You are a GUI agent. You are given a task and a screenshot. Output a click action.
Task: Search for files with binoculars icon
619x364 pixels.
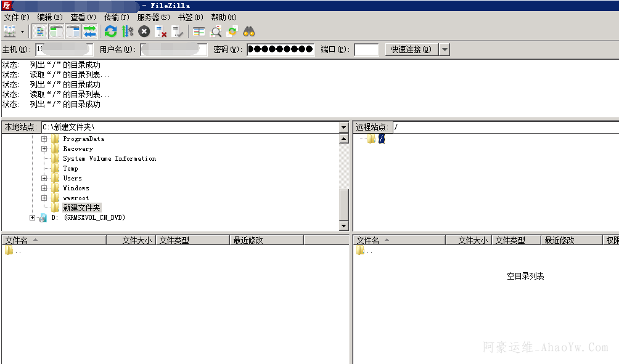[249, 31]
